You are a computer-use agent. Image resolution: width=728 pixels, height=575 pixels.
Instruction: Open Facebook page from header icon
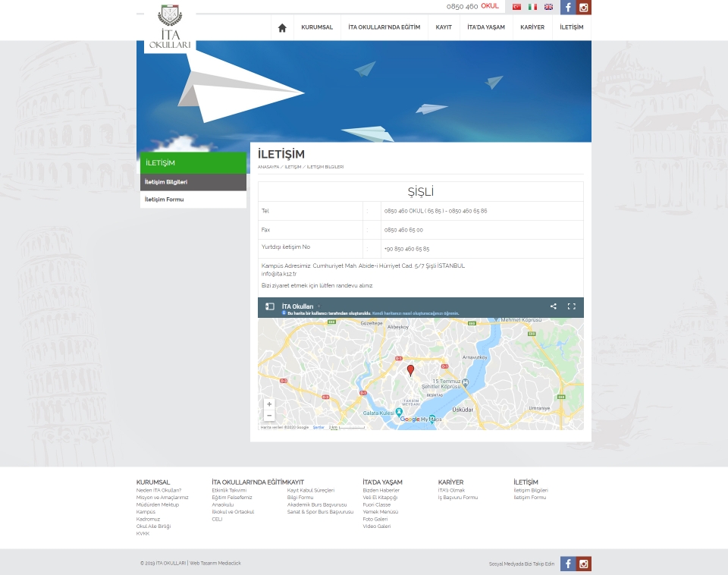click(568, 8)
